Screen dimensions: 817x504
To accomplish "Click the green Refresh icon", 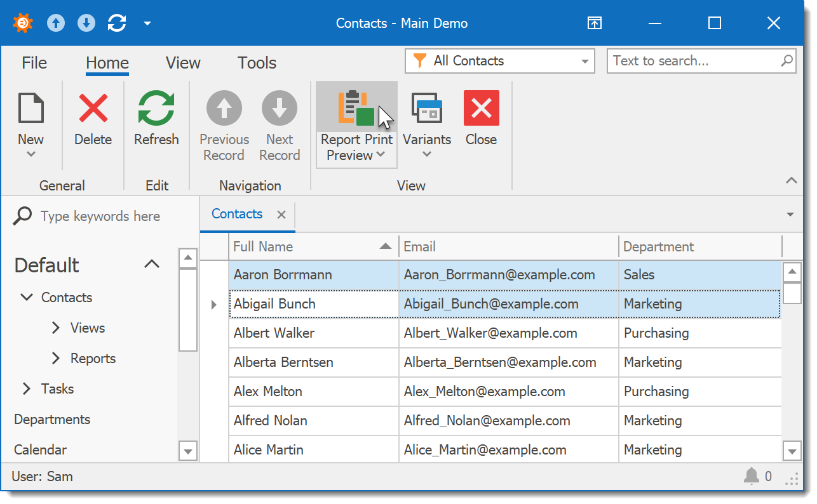I will click(x=156, y=108).
